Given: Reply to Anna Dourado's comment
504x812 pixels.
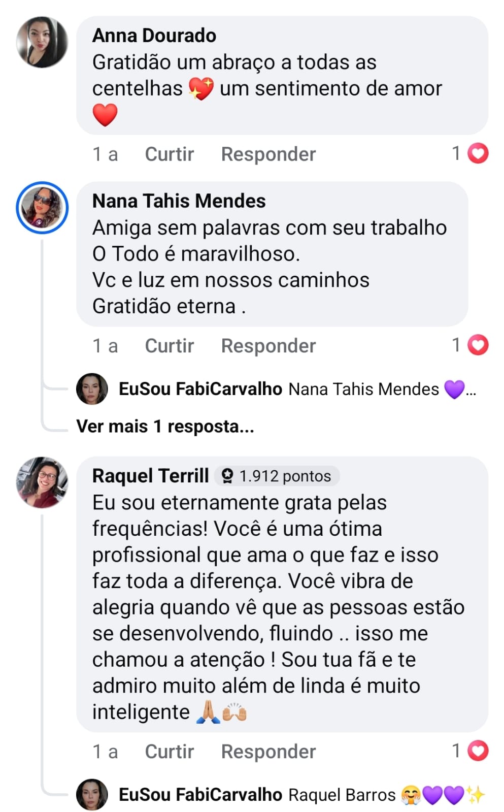Looking at the screenshot, I should click(x=268, y=154).
